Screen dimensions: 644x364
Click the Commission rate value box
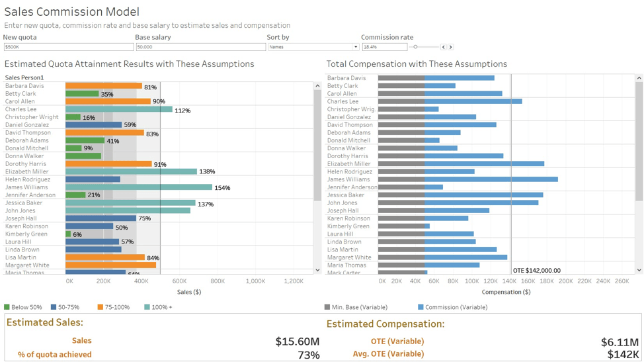(x=384, y=47)
